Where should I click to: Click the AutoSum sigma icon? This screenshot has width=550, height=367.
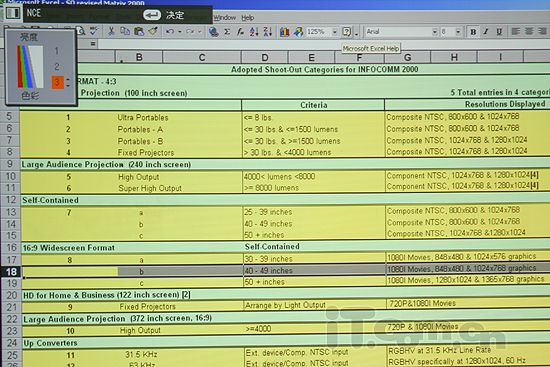227,32
